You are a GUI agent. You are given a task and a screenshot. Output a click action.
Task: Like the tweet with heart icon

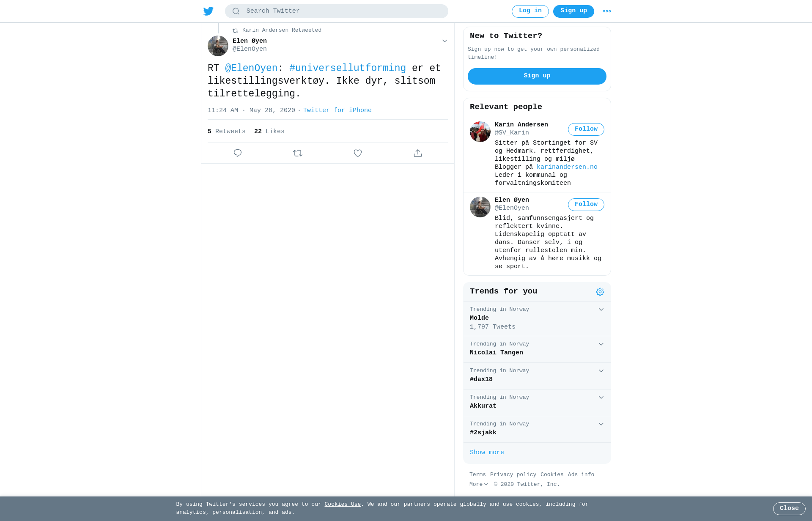pyautogui.click(x=358, y=153)
